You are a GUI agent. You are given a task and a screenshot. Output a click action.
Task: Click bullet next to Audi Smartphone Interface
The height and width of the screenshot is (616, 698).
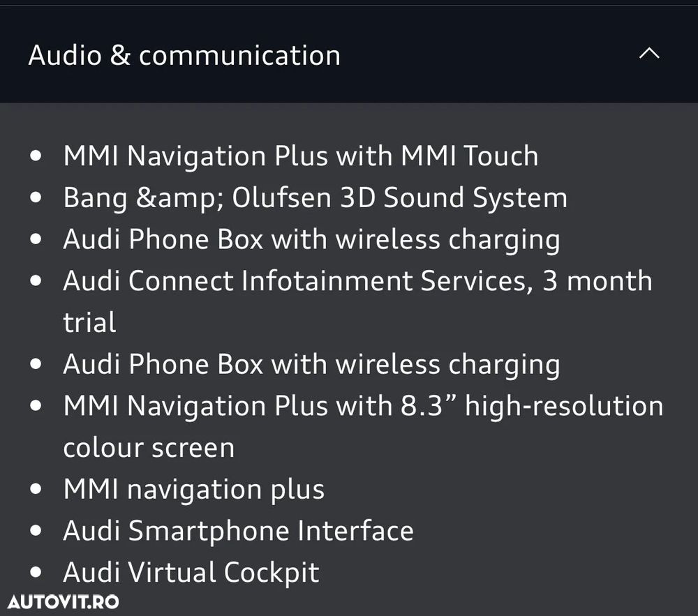[x=37, y=532]
